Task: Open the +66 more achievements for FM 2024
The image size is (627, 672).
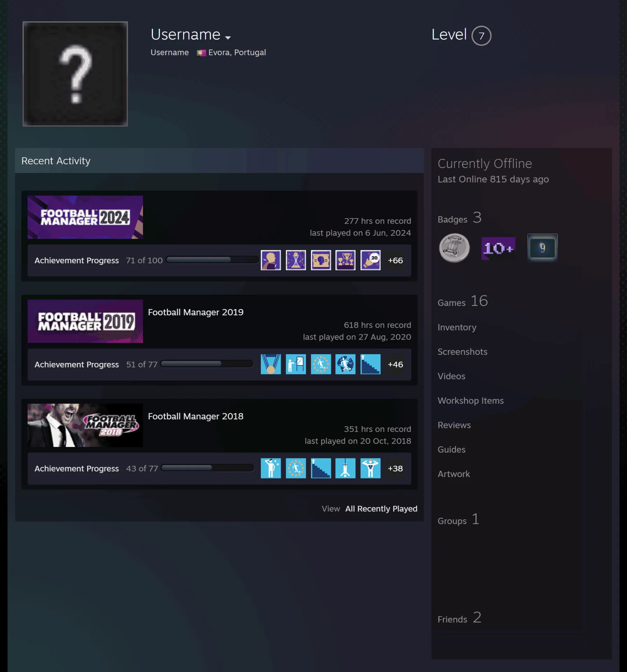Action: (x=395, y=260)
